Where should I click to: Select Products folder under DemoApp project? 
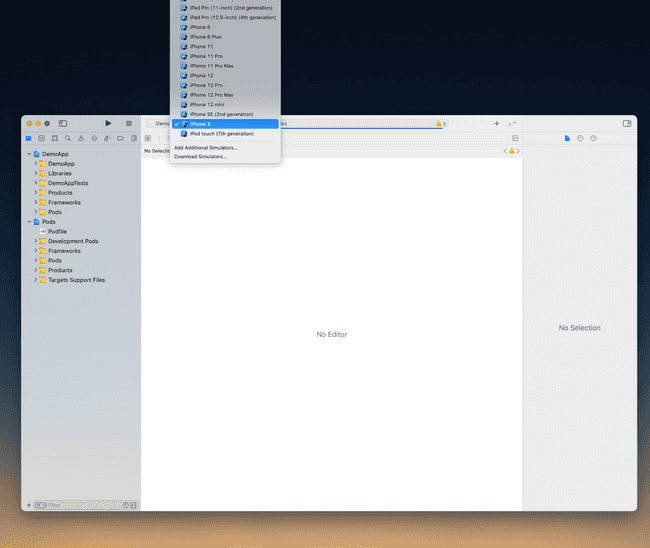[x=60, y=193]
